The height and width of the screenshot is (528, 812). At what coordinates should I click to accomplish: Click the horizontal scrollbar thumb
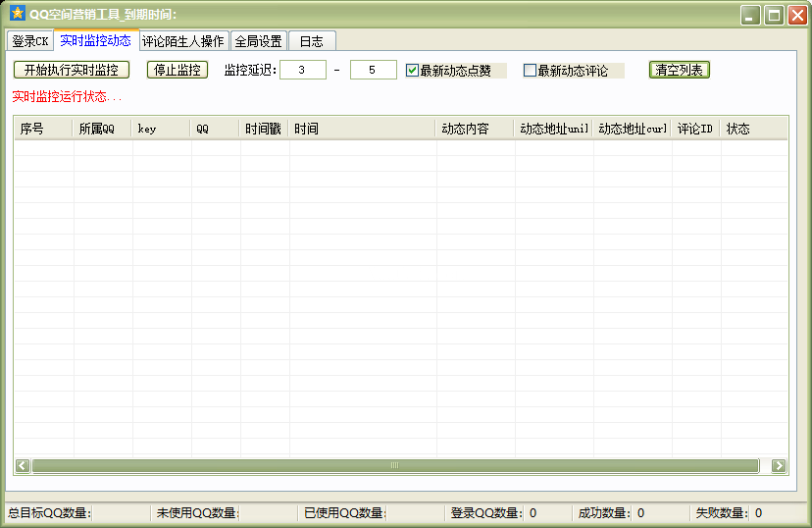click(x=394, y=465)
